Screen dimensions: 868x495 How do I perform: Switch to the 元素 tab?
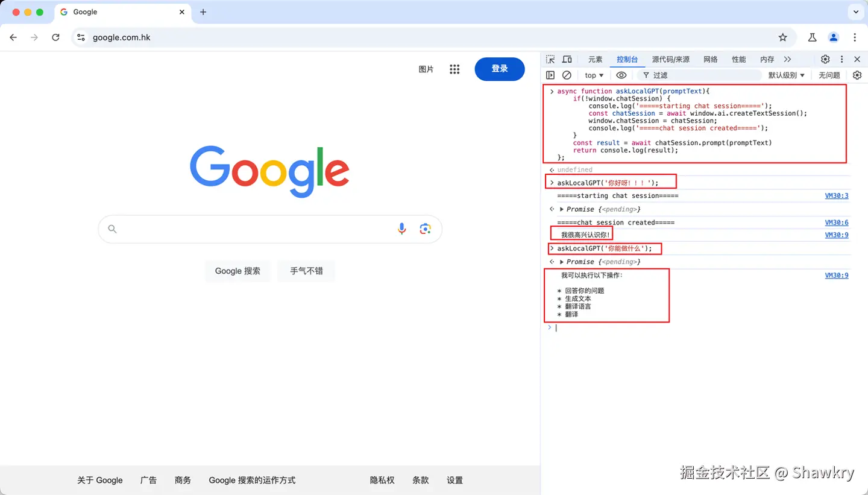coord(596,59)
